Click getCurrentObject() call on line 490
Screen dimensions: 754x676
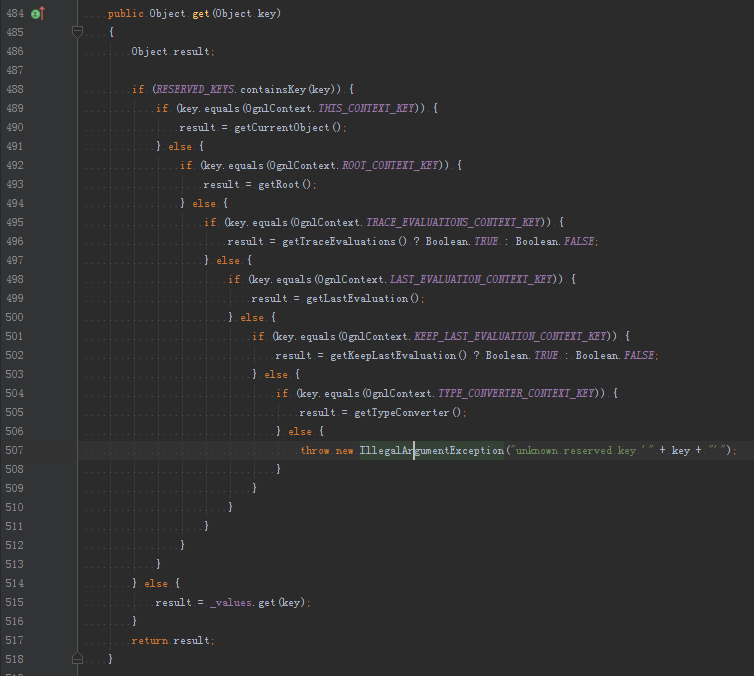coord(288,127)
